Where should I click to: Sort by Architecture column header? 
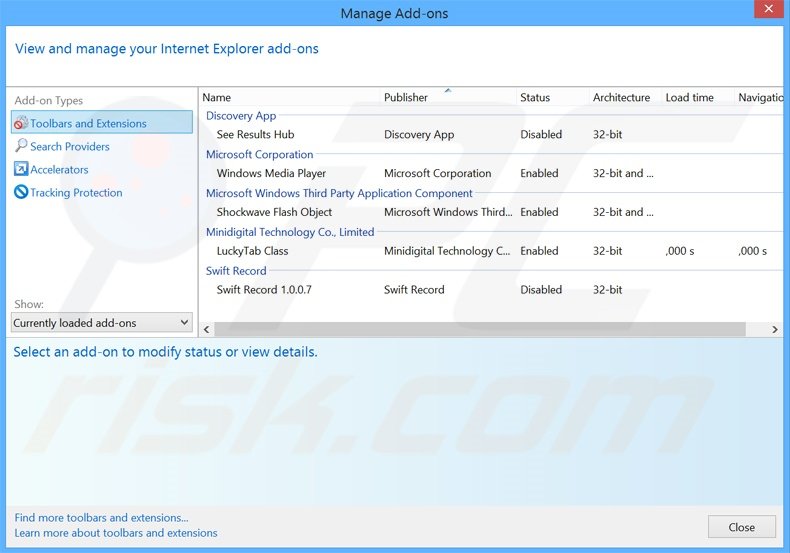[x=625, y=97]
